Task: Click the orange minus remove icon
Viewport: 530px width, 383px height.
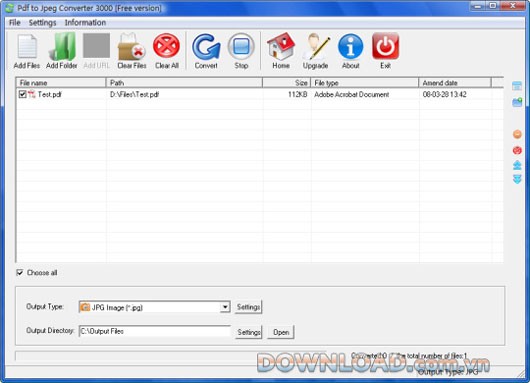Action: click(517, 134)
